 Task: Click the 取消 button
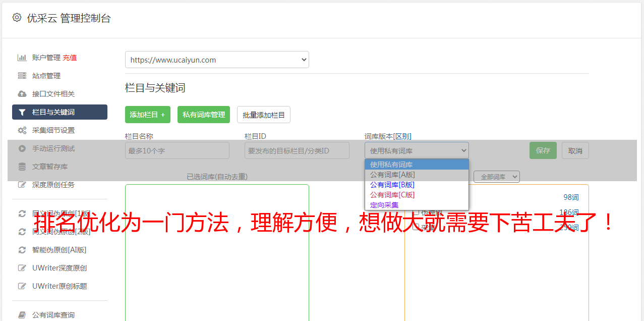(575, 150)
